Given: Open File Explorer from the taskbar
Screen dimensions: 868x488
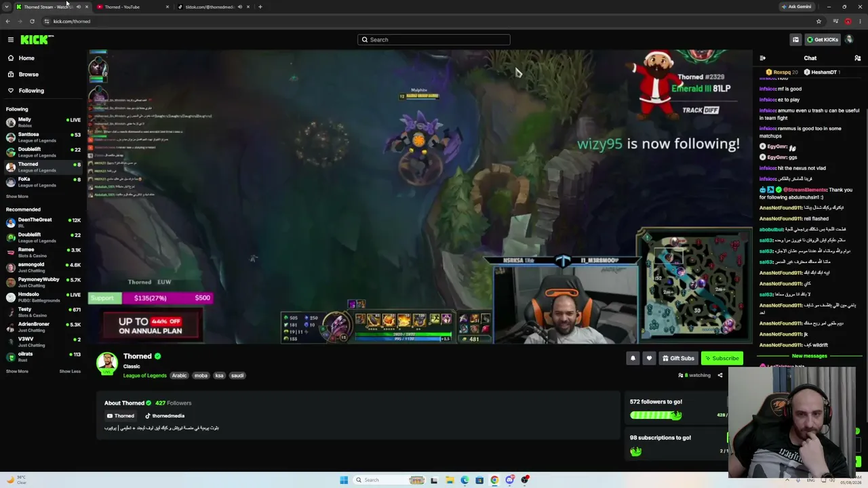Looking at the screenshot, I should (450, 480).
